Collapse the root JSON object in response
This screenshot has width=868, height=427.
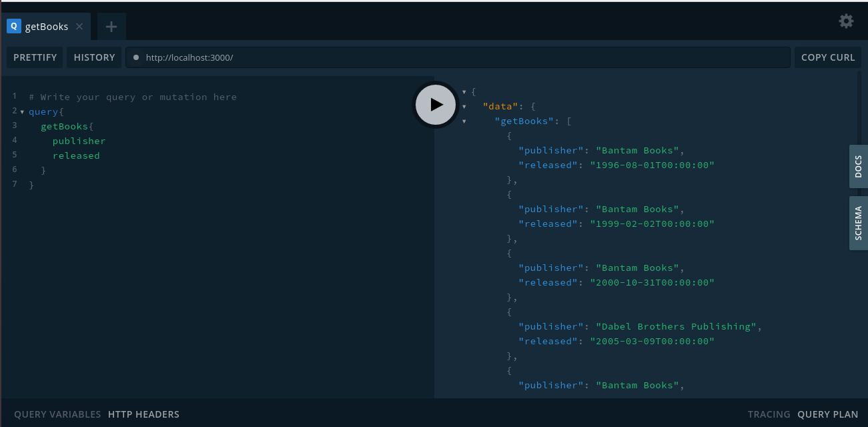click(464, 91)
